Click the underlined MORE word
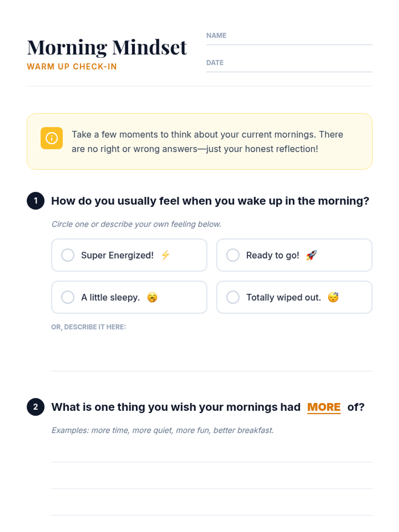This screenshot has height=532, width=399. tap(324, 407)
